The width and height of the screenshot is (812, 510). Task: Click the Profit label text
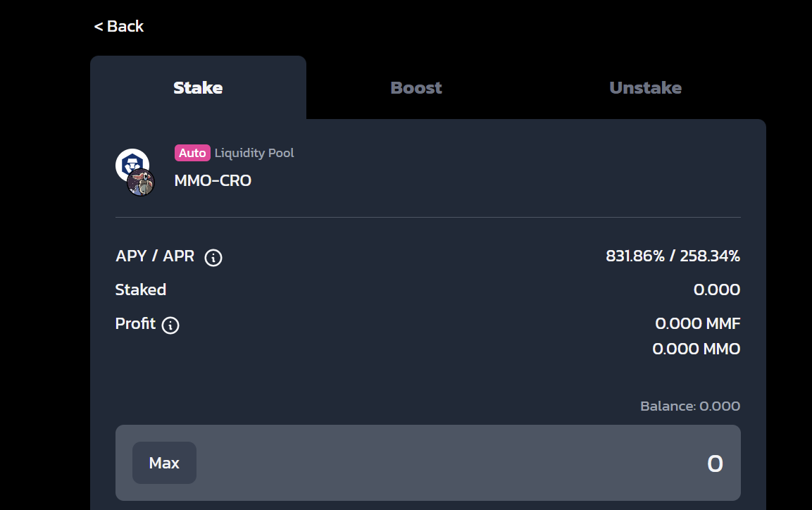(x=135, y=323)
